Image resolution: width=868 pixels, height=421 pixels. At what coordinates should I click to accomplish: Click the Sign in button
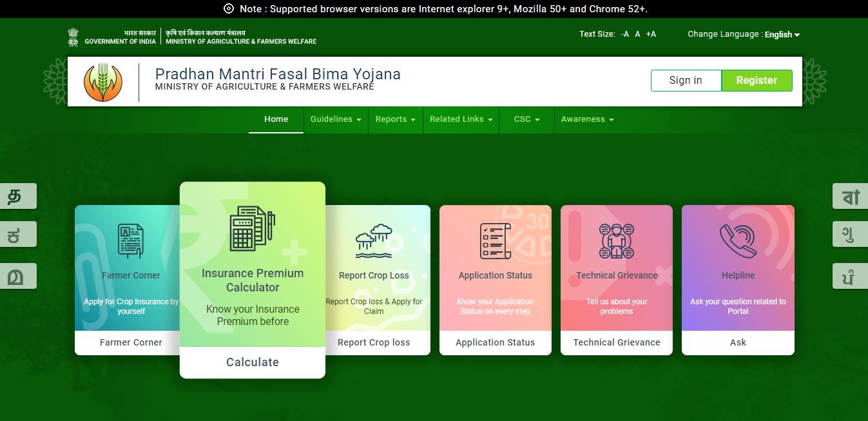coord(685,80)
